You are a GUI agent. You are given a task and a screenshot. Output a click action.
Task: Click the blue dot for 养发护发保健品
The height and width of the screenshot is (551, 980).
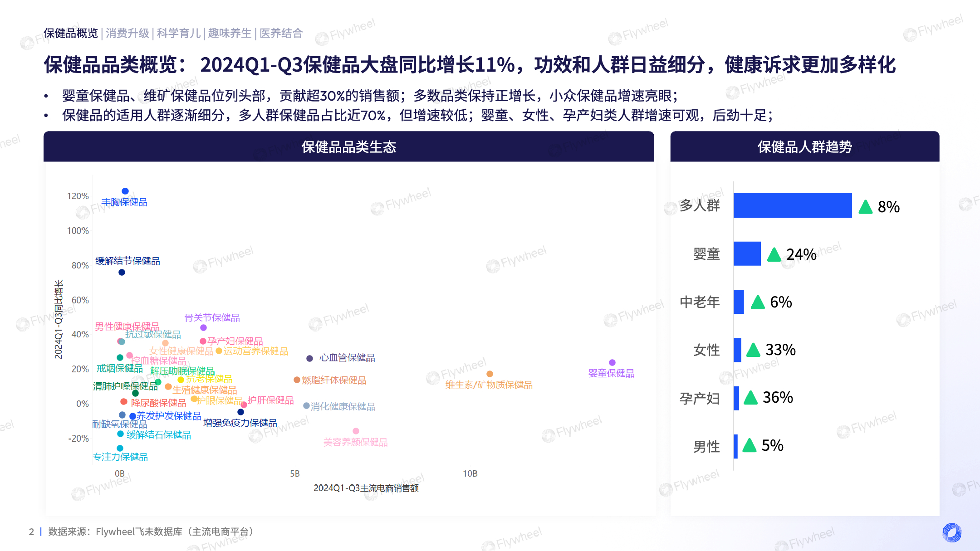[x=132, y=416]
